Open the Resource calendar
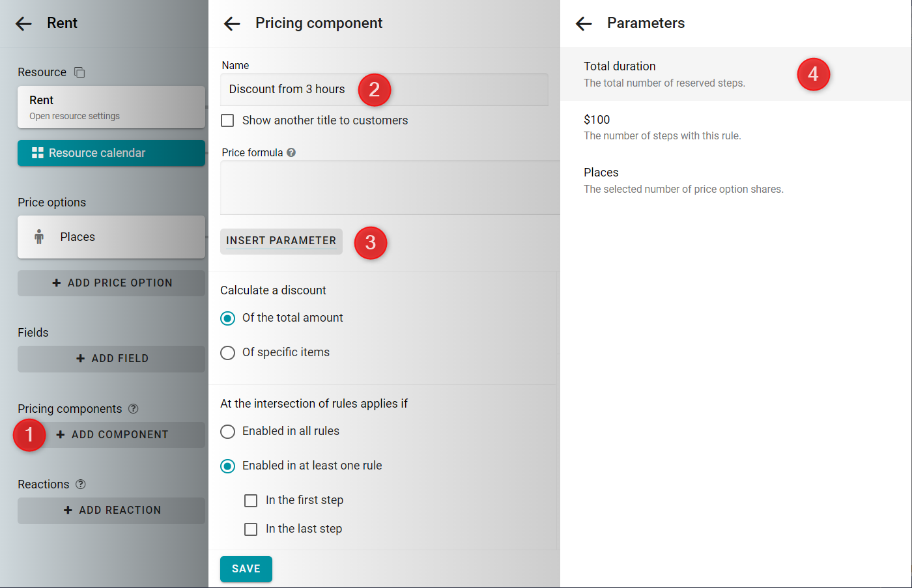912x588 pixels. point(111,153)
